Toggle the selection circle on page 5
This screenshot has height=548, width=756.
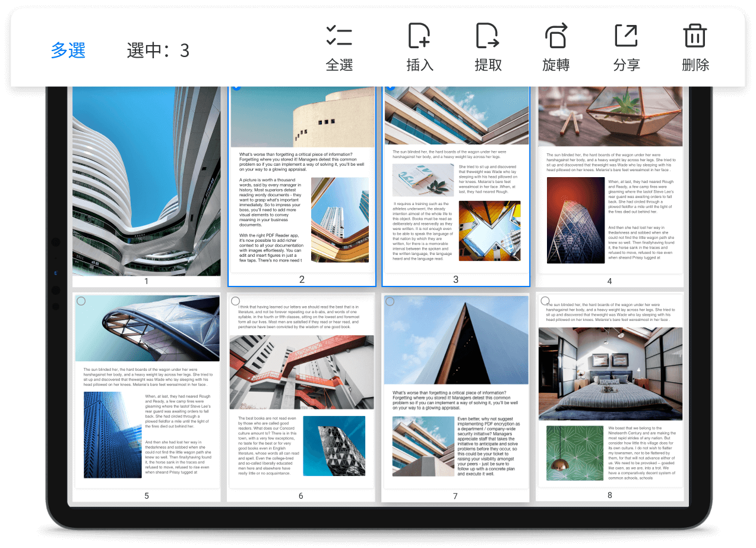pos(81,301)
